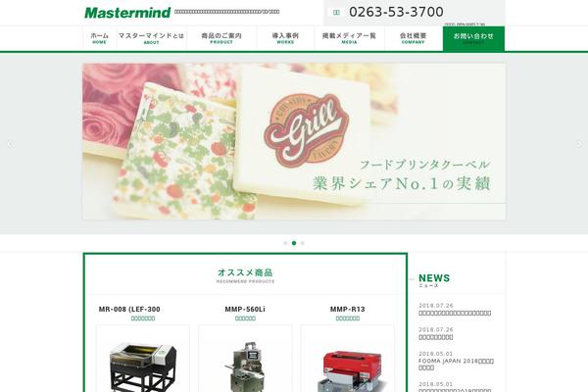This screenshot has width=588, height=392.
Task: Select the first slider pagination dot
Action: 285,243
